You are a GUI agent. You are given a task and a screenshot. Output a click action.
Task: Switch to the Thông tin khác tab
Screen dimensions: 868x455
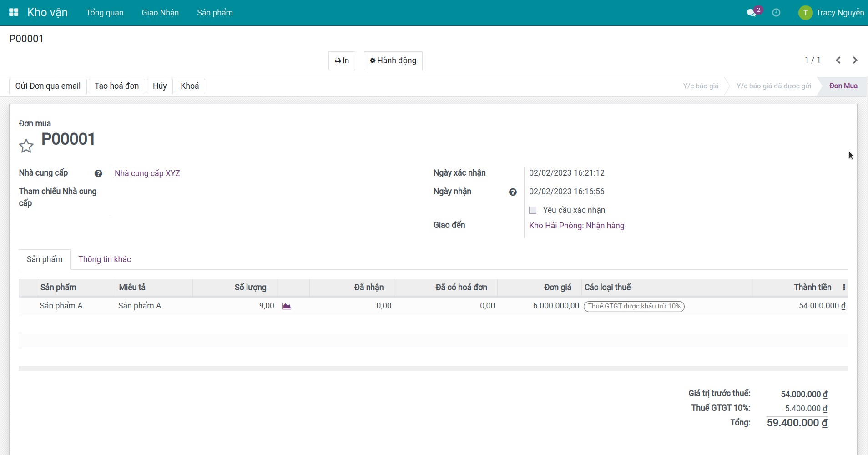pos(105,259)
